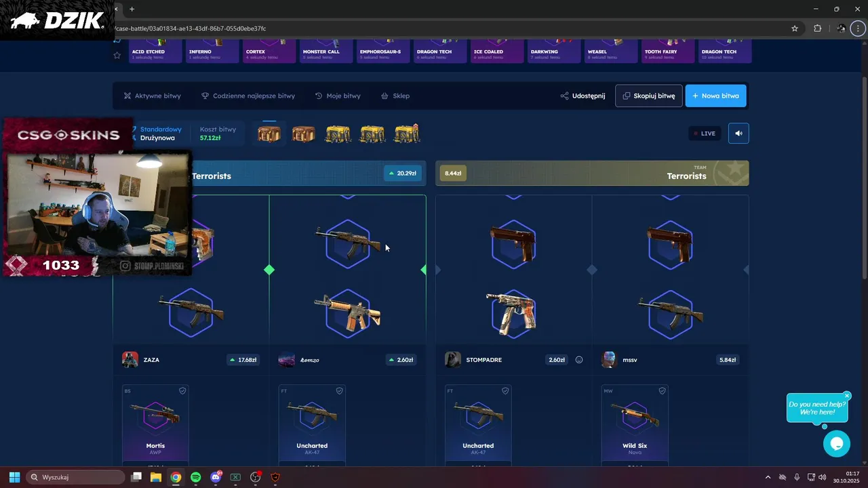Open the Windows Start menu
Image resolution: width=868 pixels, height=488 pixels.
click(14, 477)
